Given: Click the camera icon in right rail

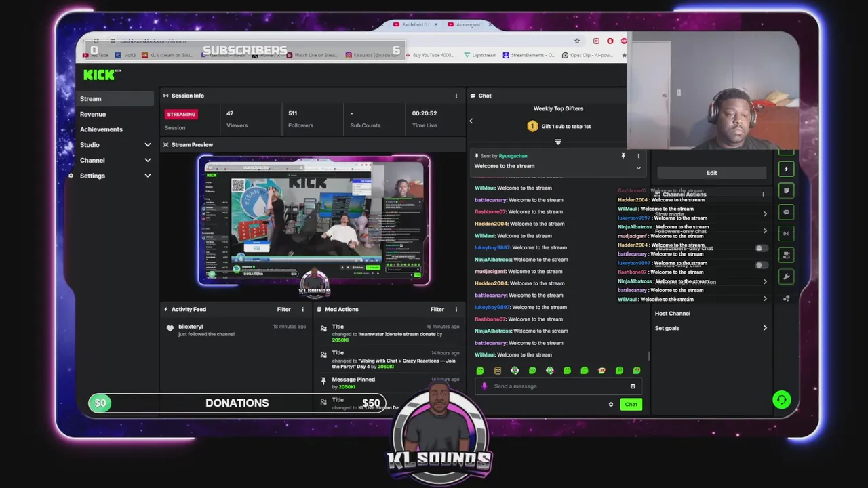Looking at the screenshot, I should point(787,256).
